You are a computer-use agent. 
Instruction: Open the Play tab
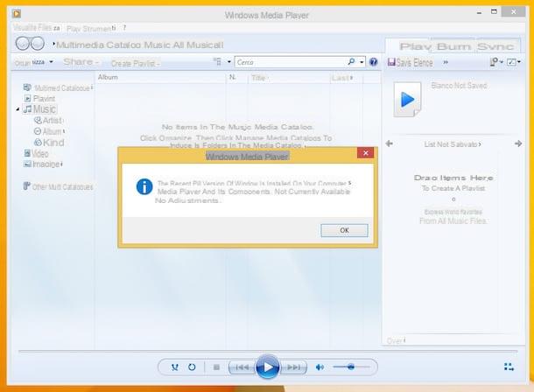(416, 46)
